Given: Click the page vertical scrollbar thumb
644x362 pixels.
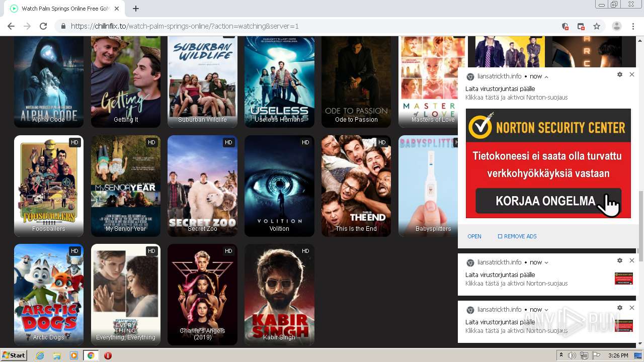Looking at the screenshot, I should pos(640,226).
